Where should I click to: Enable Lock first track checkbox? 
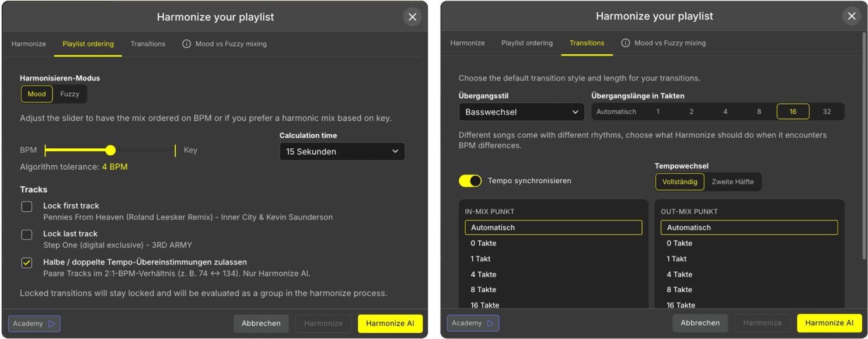27,207
